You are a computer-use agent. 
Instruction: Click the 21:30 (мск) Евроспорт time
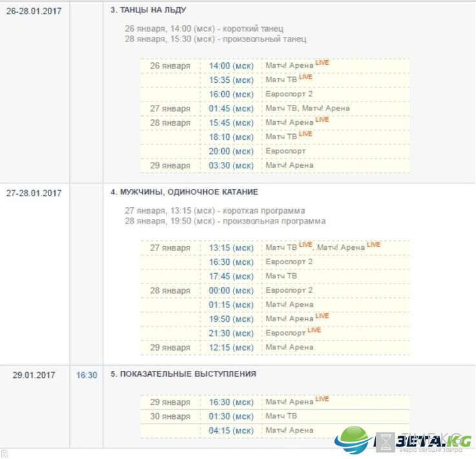(231, 333)
